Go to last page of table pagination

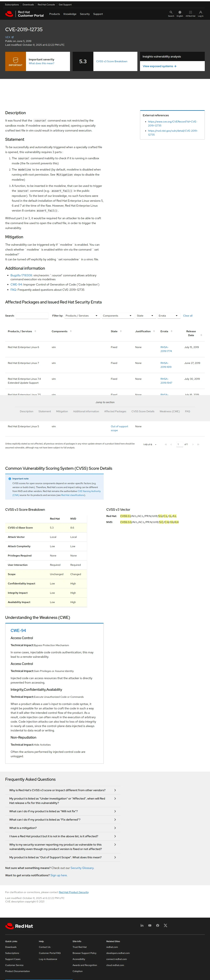[x=198, y=444]
